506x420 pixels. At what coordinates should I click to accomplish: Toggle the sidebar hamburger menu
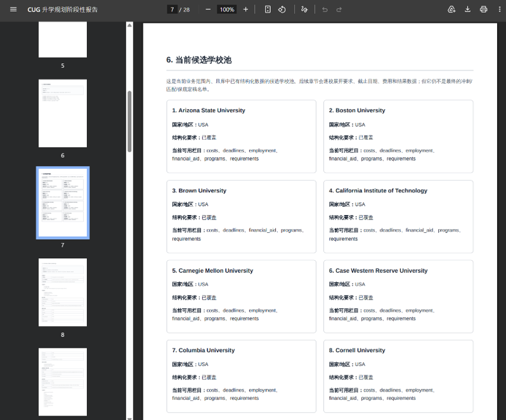[x=13, y=10]
